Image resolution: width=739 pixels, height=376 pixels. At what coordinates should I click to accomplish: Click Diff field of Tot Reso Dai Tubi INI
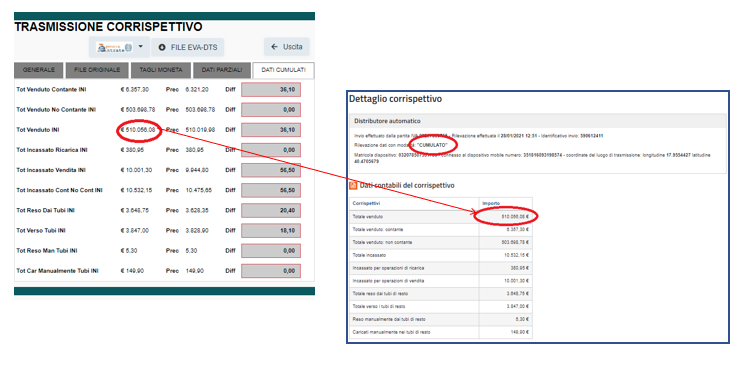271,211
